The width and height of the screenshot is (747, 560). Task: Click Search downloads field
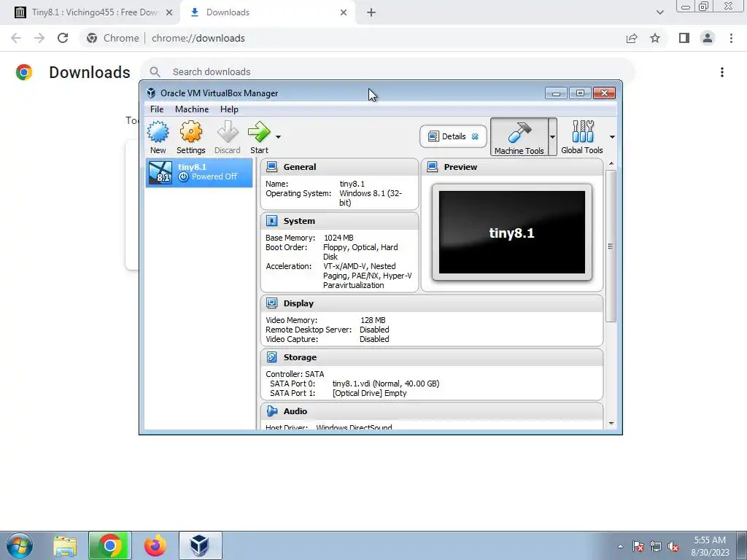(387, 72)
